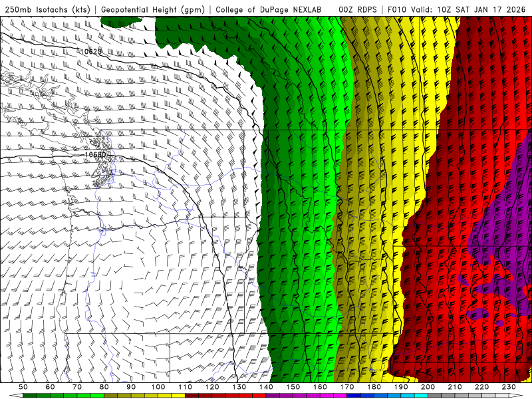
Task: Select the dark blue swatch after 170
Action: (354, 396)
